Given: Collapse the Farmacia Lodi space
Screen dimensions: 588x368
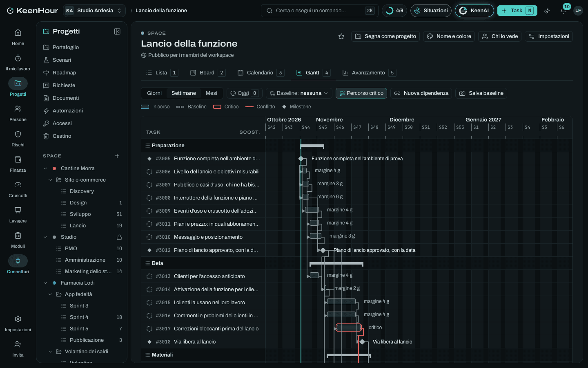Looking at the screenshot, I should (x=45, y=283).
